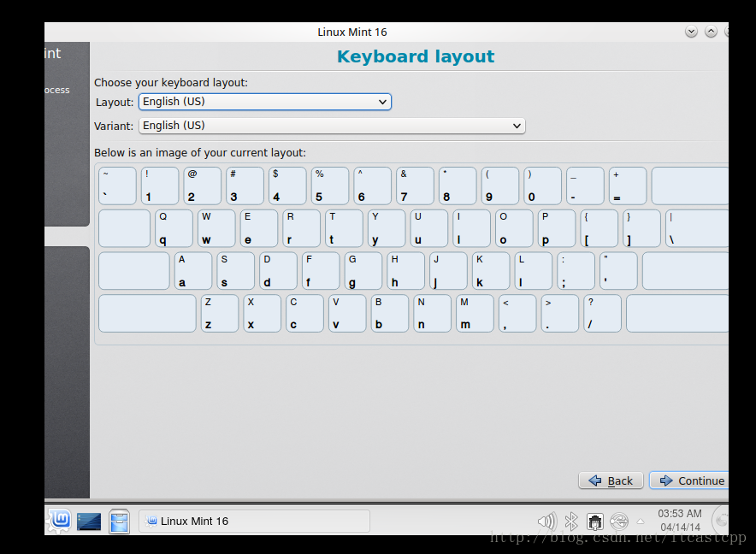This screenshot has height=554, width=756.
Task: Click the M key in layout preview
Action: pyautogui.click(x=475, y=314)
